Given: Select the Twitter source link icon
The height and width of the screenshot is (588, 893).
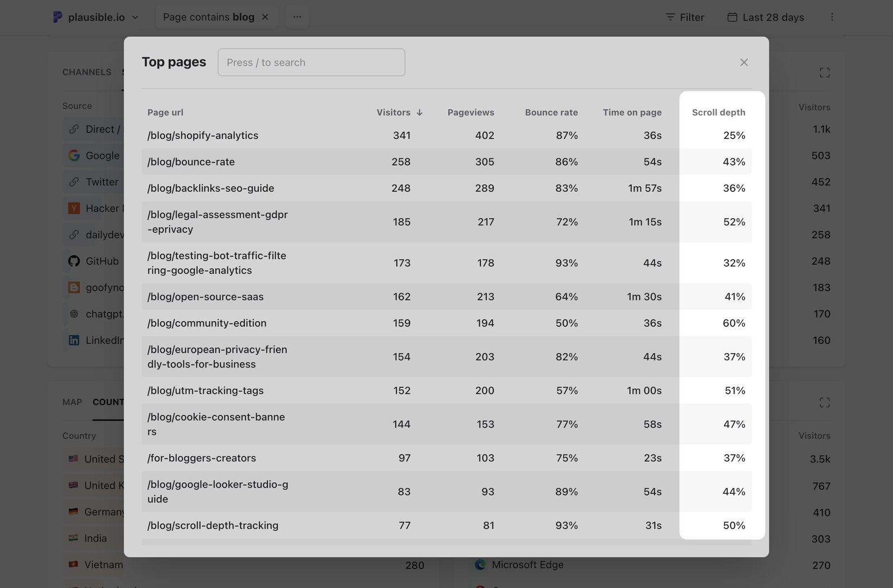Looking at the screenshot, I should point(74,182).
